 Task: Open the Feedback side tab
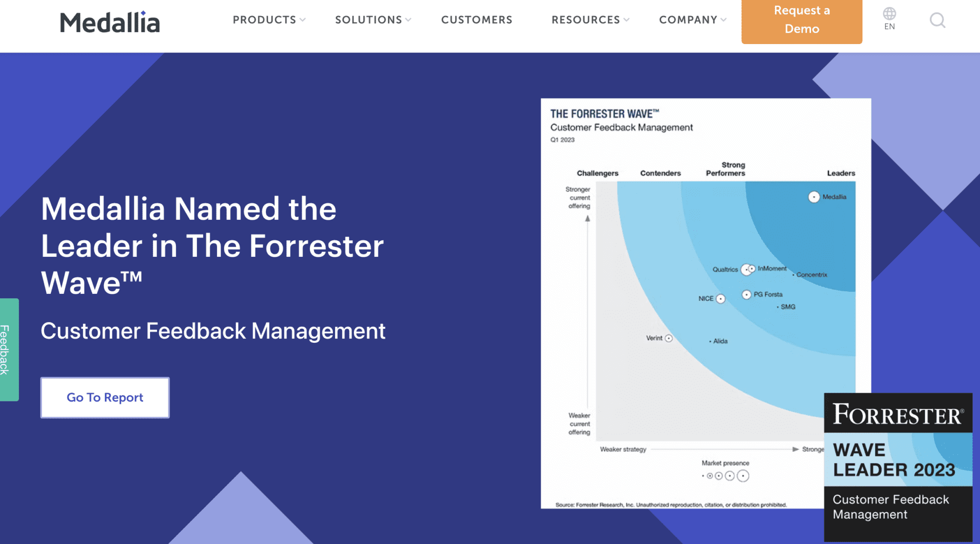click(9, 349)
